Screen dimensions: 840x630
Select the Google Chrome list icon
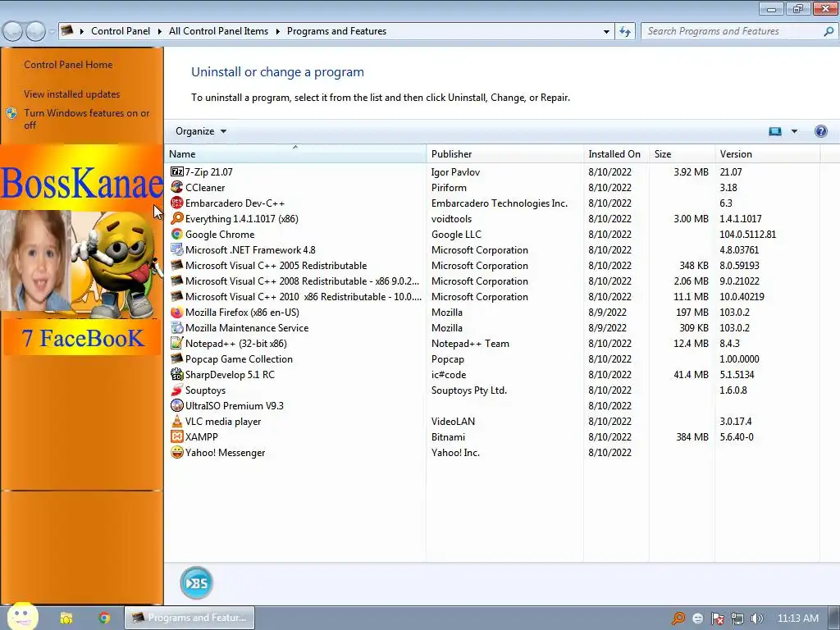(x=177, y=234)
